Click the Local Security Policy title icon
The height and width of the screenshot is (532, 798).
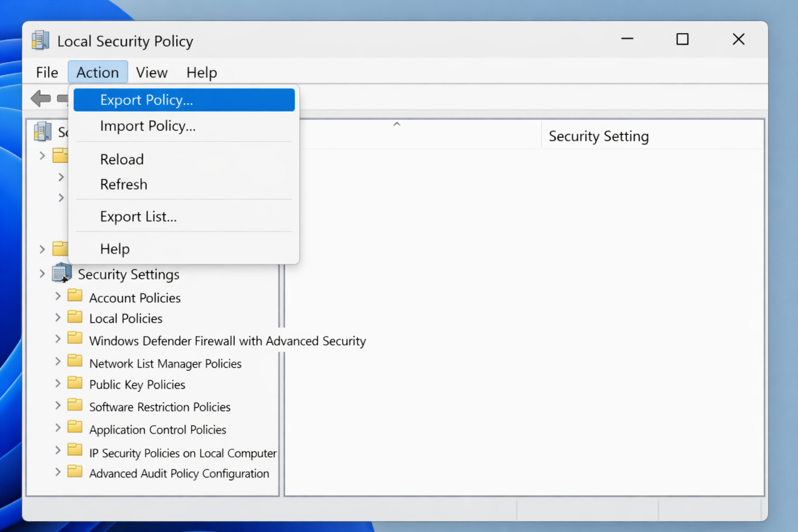coord(41,41)
